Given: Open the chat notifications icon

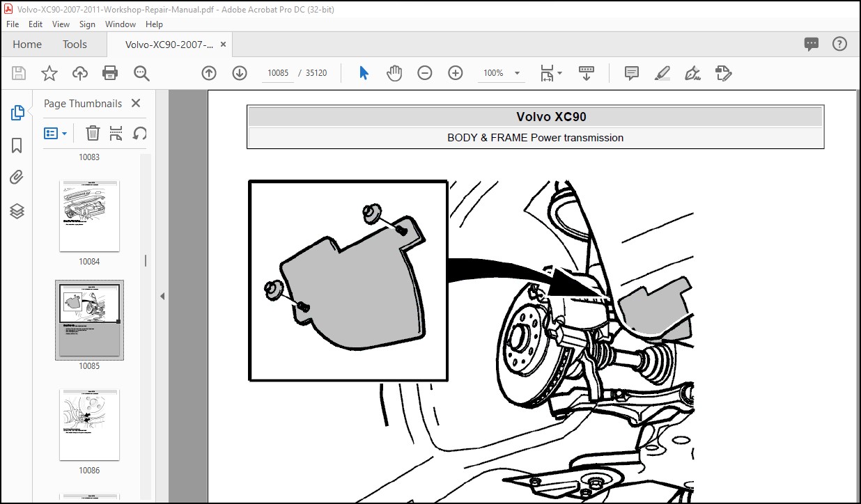Looking at the screenshot, I should click(x=812, y=44).
